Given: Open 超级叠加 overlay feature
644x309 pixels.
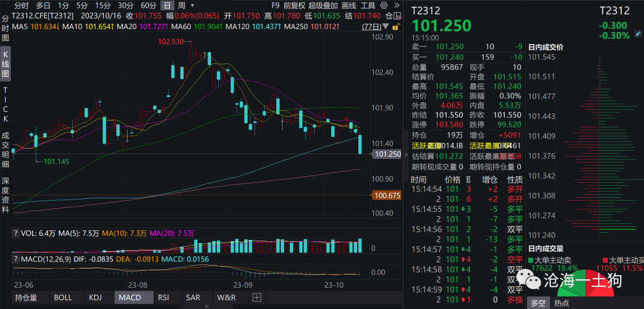Looking at the screenshot, I should [x=323, y=6].
